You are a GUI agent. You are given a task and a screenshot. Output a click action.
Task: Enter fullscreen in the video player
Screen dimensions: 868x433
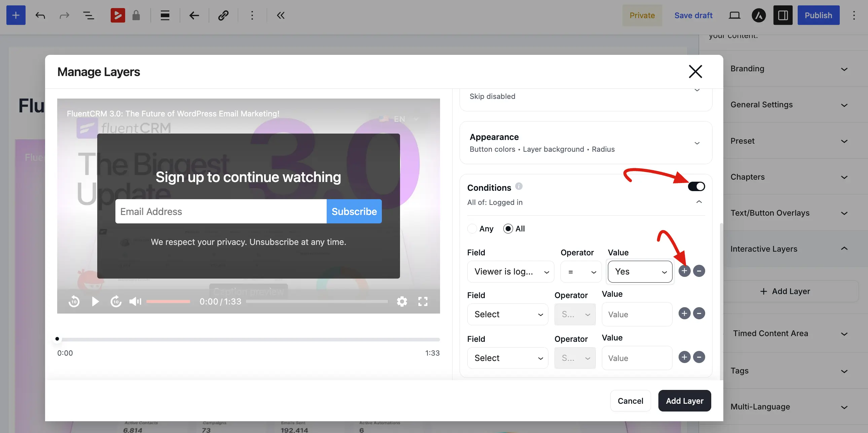point(423,301)
